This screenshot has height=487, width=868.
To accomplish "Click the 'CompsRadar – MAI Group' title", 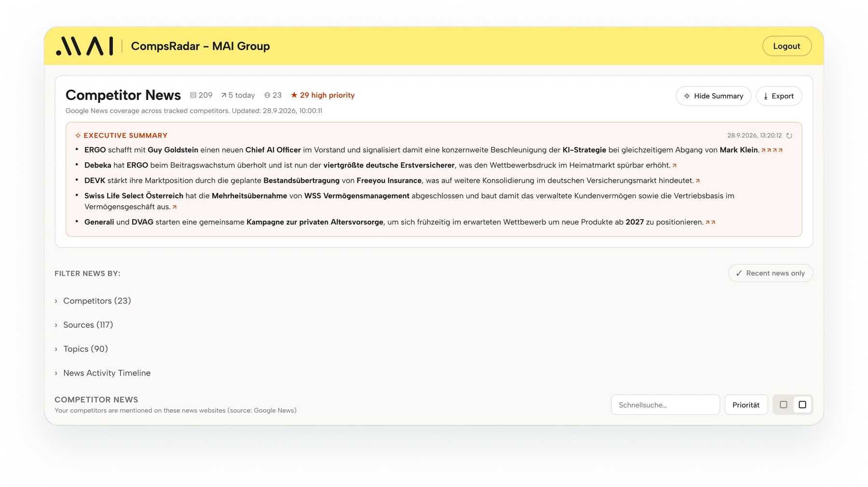I will click(200, 46).
